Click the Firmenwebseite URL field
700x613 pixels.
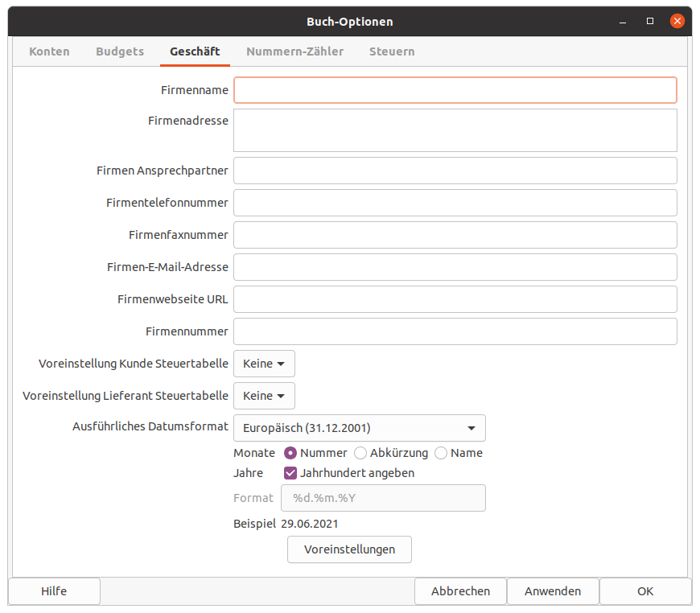[455, 299]
